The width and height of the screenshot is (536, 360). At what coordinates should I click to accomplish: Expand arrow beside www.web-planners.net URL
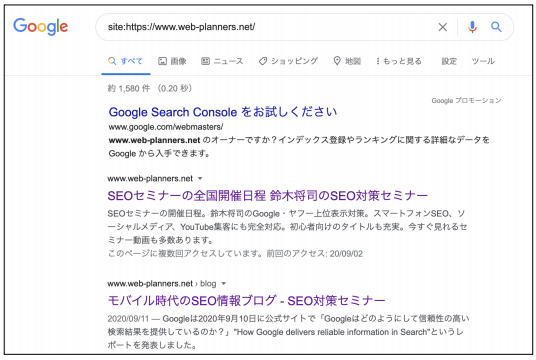click(200, 178)
